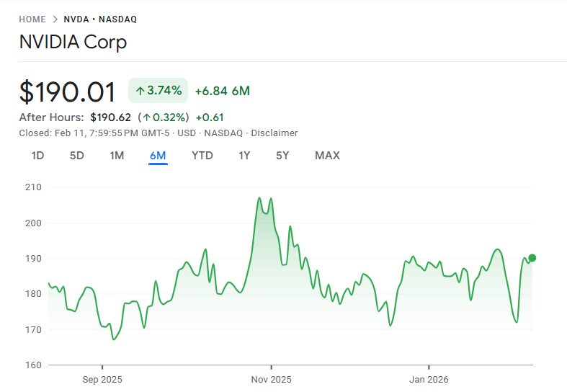This screenshot has width=567, height=392.
Task: Select the 5D time range tab
Action: [x=76, y=156]
